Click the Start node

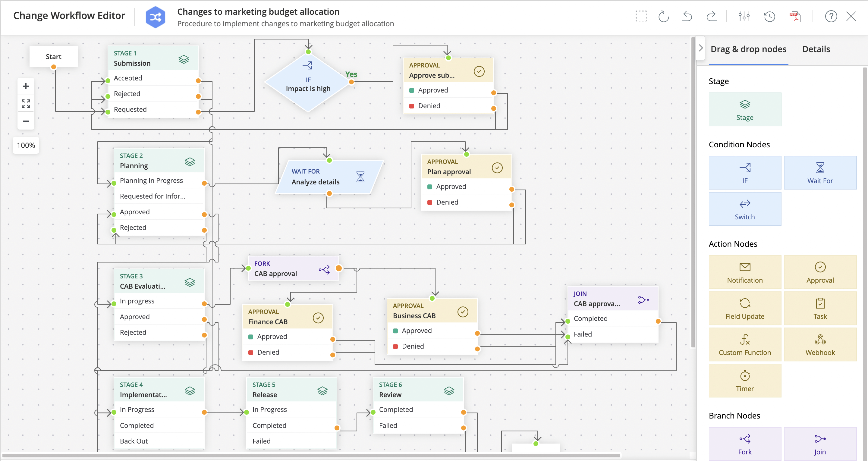pyautogui.click(x=53, y=56)
